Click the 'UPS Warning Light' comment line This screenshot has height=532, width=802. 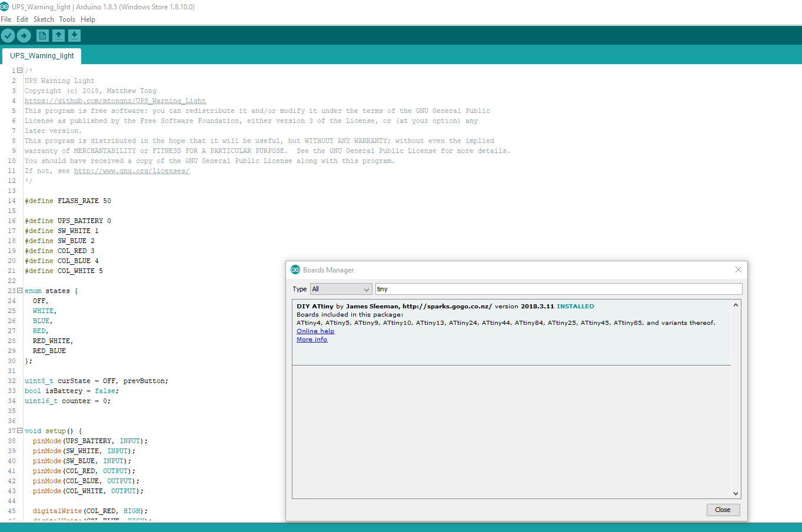pyautogui.click(x=59, y=81)
